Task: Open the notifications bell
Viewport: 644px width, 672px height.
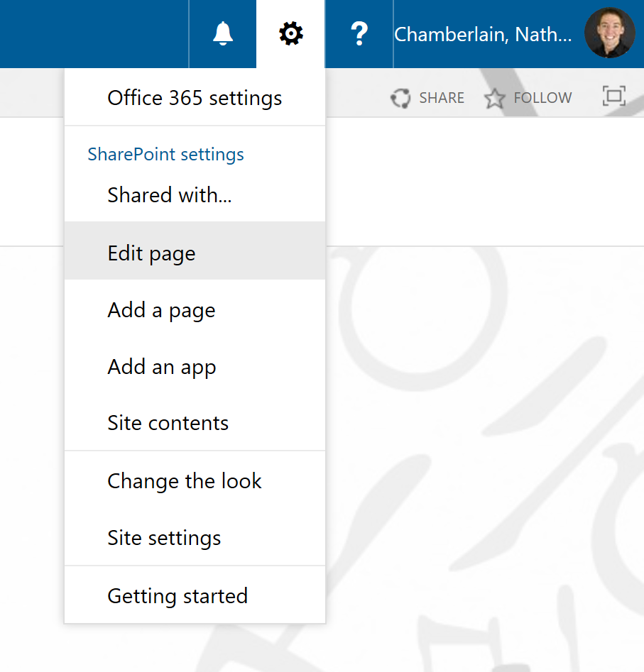Action: click(223, 33)
